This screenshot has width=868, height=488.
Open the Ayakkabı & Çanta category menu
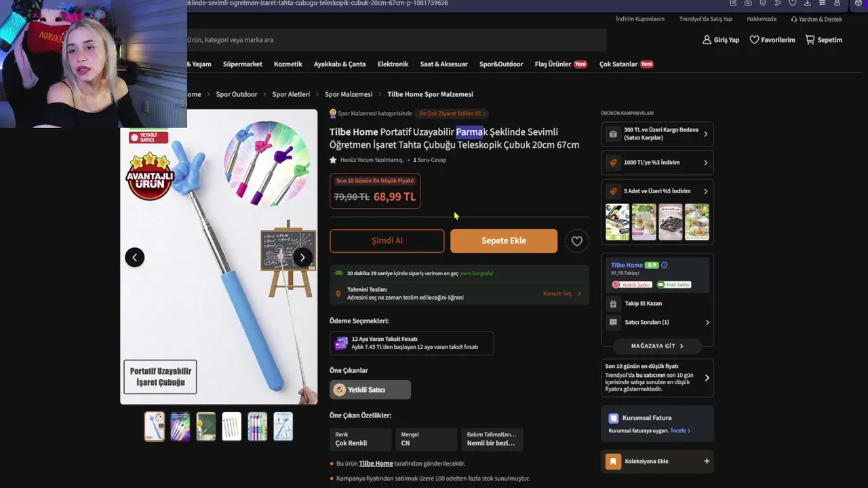pyautogui.click(x=340, y=64)
